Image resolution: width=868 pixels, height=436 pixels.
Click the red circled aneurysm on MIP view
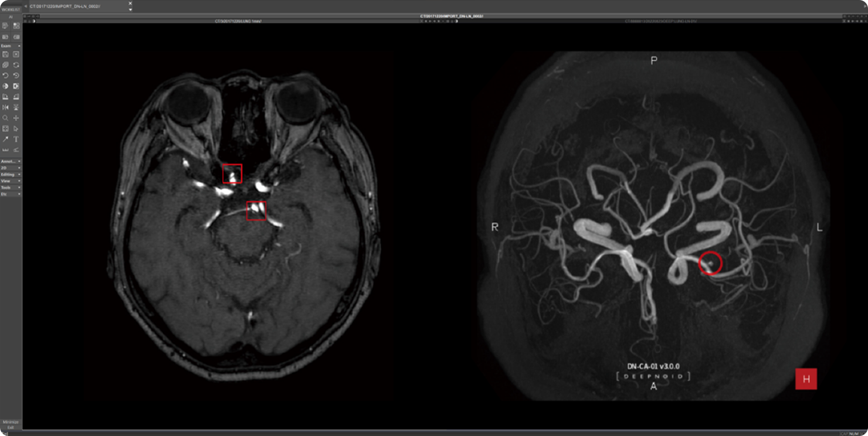[710, 264]
